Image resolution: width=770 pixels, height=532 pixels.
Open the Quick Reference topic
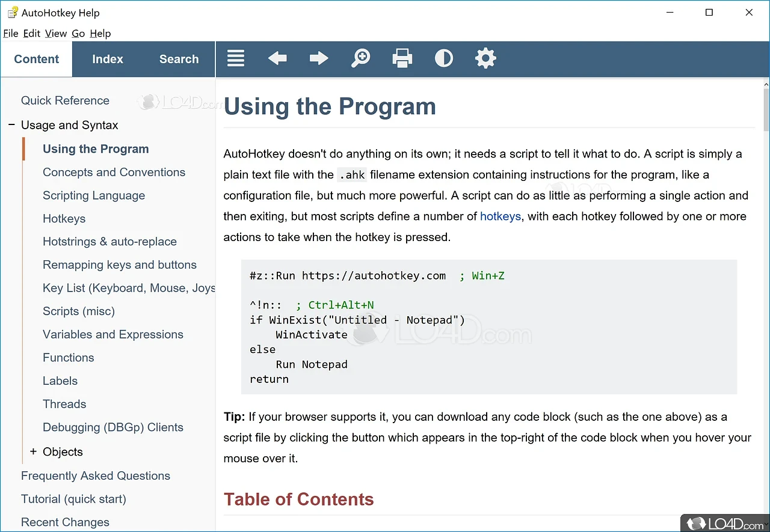pos(65,100)
